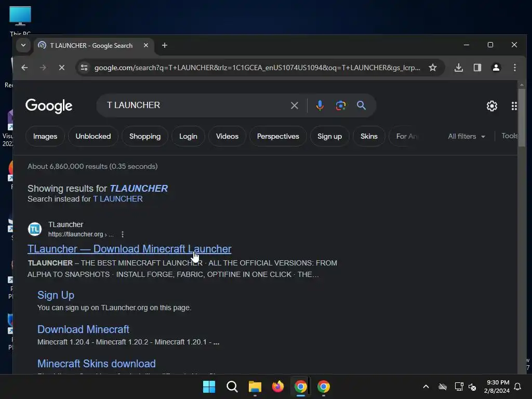Open Google quick settings gear
This screenshot has width=532, height=399.
492,106
